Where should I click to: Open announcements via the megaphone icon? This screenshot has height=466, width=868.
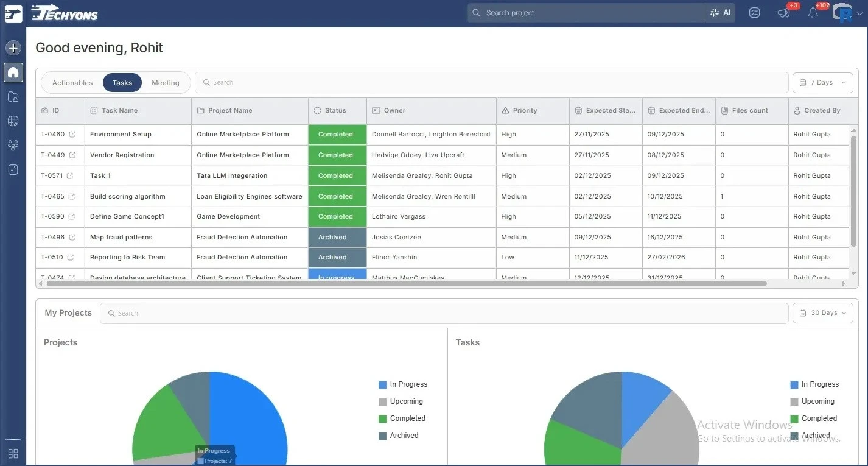(x=783, y=12)
